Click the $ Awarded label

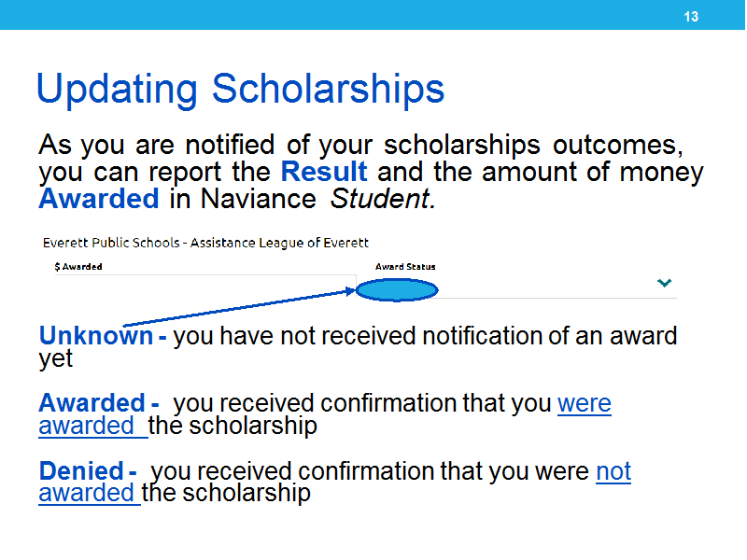(x=78, y=267)
